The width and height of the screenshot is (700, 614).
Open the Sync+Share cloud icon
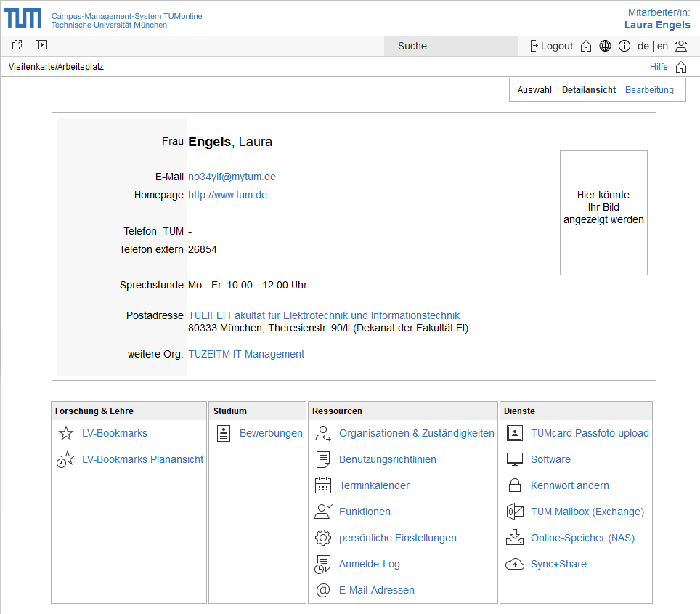pyautogui.click(x=515, y=564)
